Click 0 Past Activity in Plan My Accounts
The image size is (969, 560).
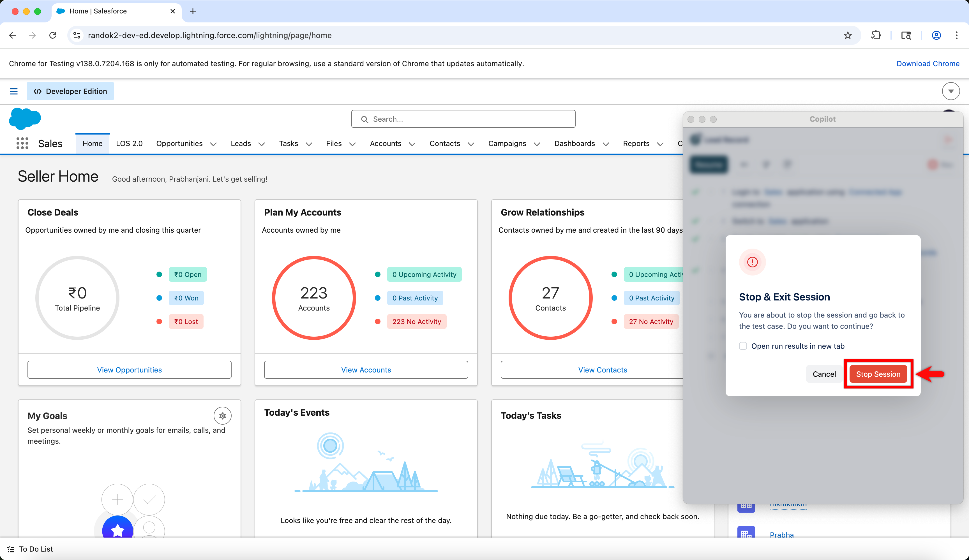click(415, 298)
